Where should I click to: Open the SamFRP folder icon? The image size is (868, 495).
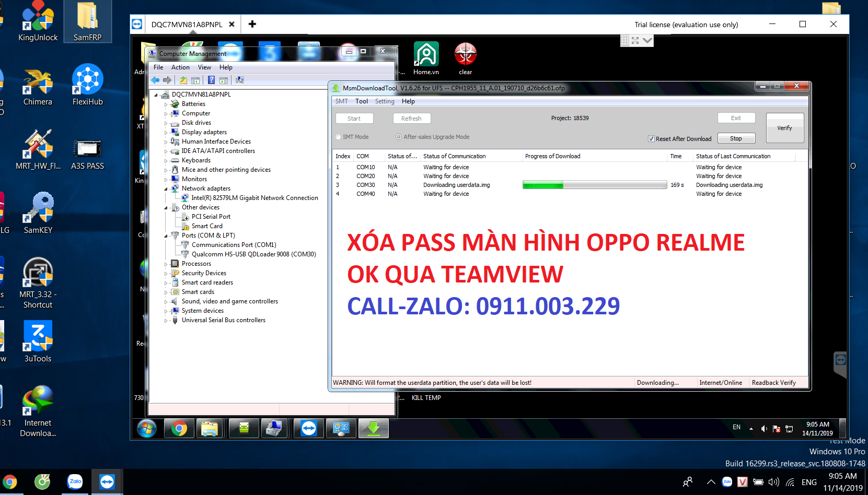coord(87,21)
